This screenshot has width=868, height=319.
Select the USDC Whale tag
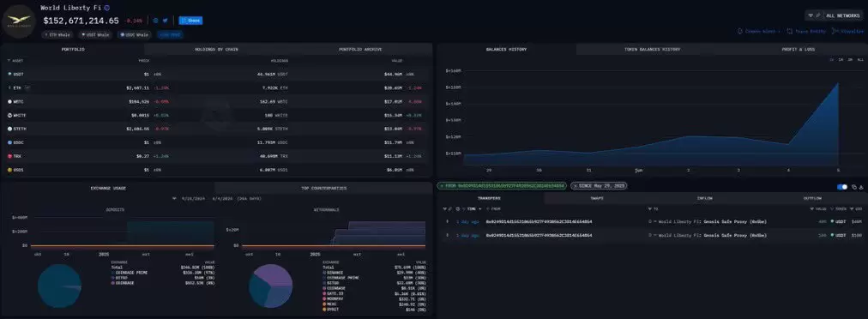[x=134, y=34]
